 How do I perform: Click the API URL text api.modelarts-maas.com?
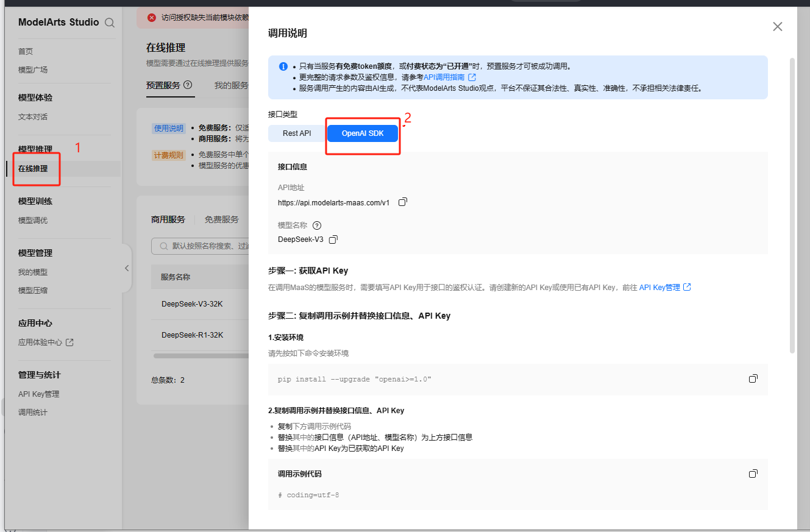[333, 203]
